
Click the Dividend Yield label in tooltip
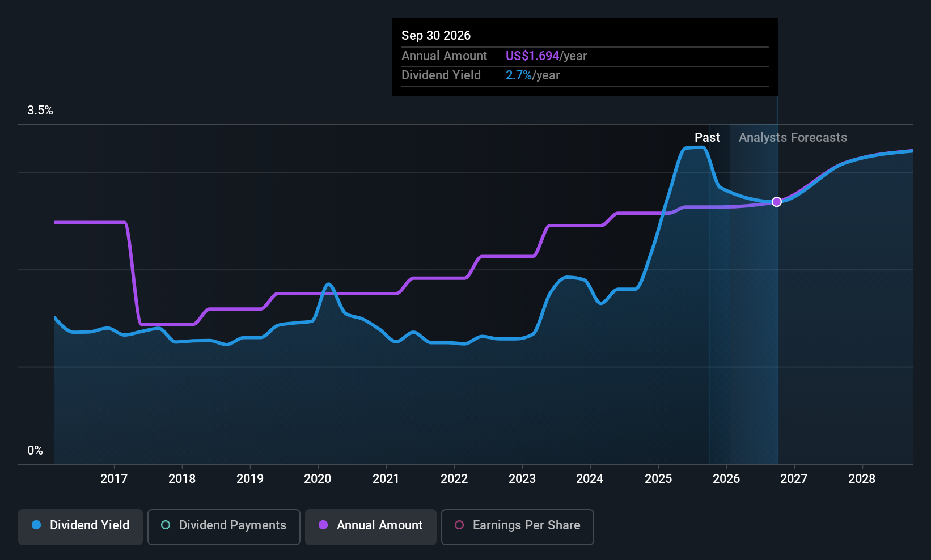pyautogui.click(x=441, y=75)
